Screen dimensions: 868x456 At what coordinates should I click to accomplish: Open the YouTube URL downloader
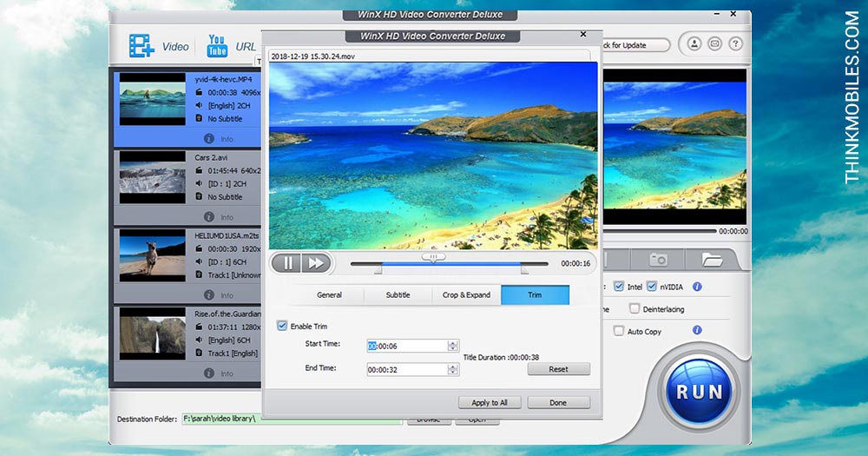[217, 46]
